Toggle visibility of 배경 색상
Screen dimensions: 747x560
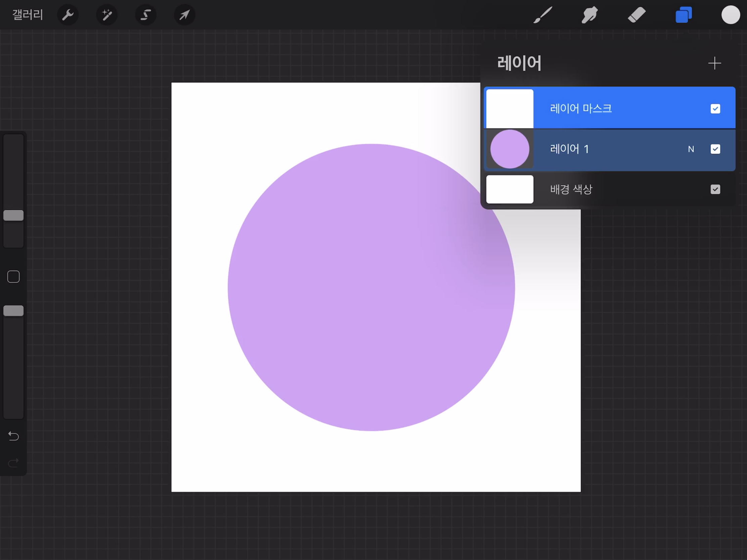(715, 189)
